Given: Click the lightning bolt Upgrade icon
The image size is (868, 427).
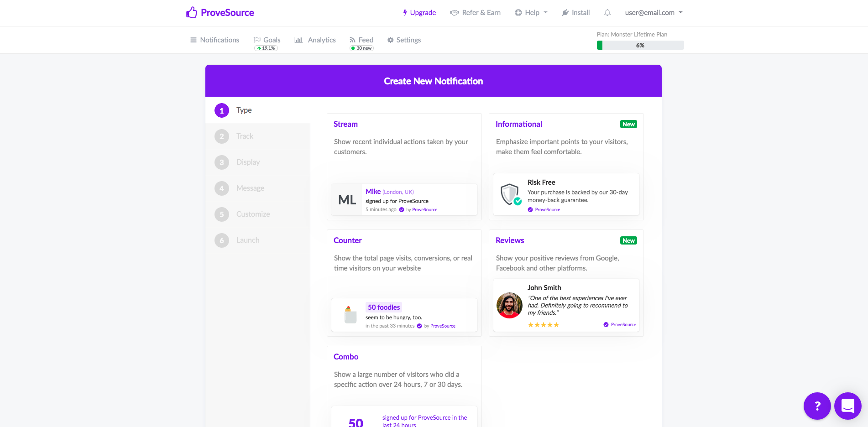Looking at the screenshot, I should [405, 13].
